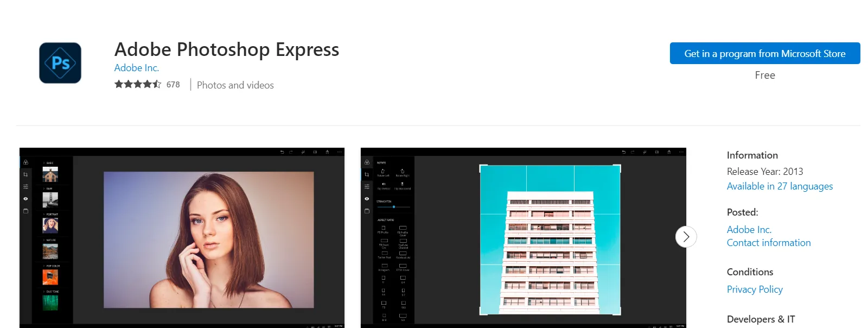Click the Straighten slider in the building screenshot
868x328 pixels.
click(394, 207)
